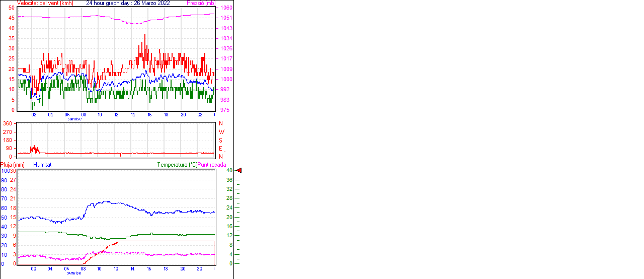Click the 'Velocitat del vent (kmh)' label

(x=45, y=3)
